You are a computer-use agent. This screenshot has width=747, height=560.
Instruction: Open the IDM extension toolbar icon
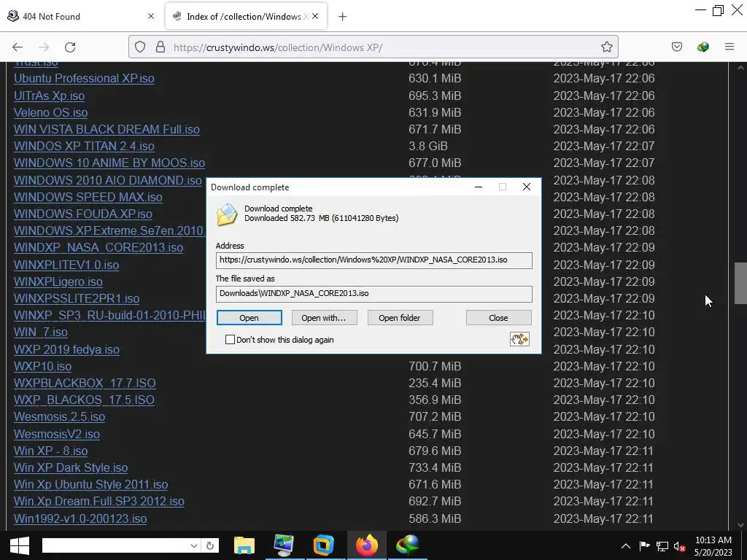tap(703, 47)
